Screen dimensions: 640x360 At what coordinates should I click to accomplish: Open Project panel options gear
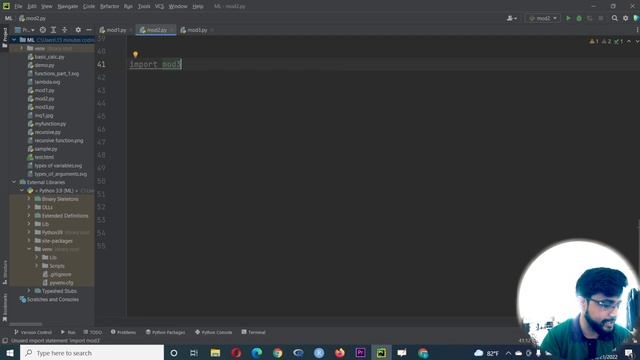tap(78, 30)
